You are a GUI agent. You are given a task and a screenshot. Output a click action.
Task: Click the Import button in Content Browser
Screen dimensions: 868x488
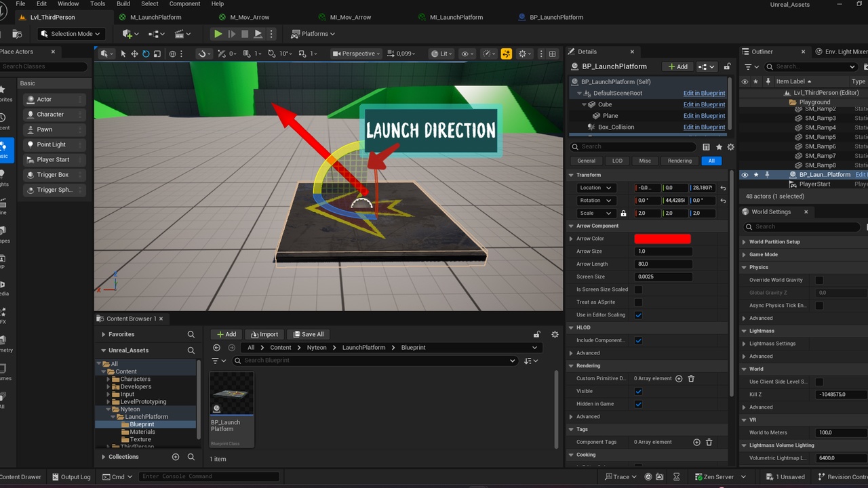pyautogui.click(x=264, y=334)
